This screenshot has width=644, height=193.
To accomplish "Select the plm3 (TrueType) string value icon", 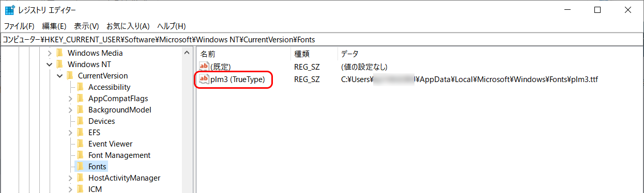I will click(x=204, y=79).
